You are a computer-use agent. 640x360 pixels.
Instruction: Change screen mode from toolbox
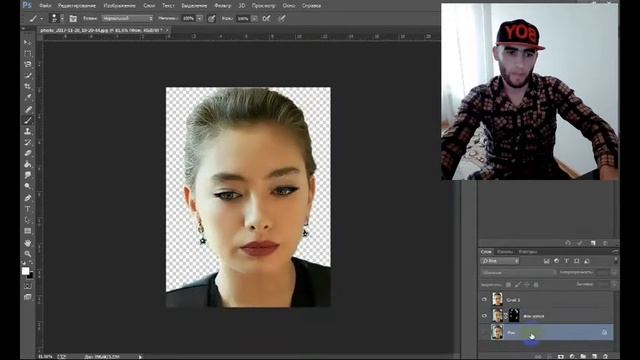coord(28,297)
